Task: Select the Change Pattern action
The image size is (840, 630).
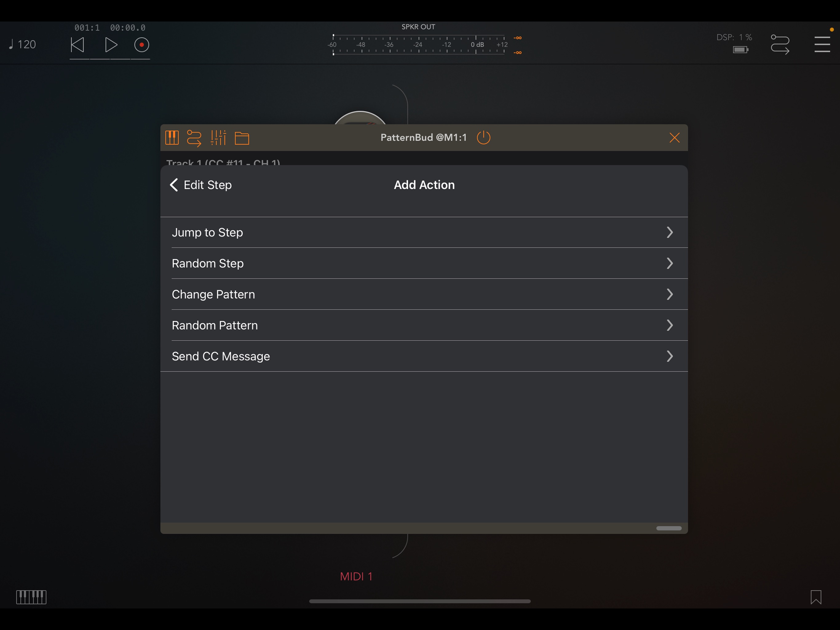Action: (x=423, y=294)
